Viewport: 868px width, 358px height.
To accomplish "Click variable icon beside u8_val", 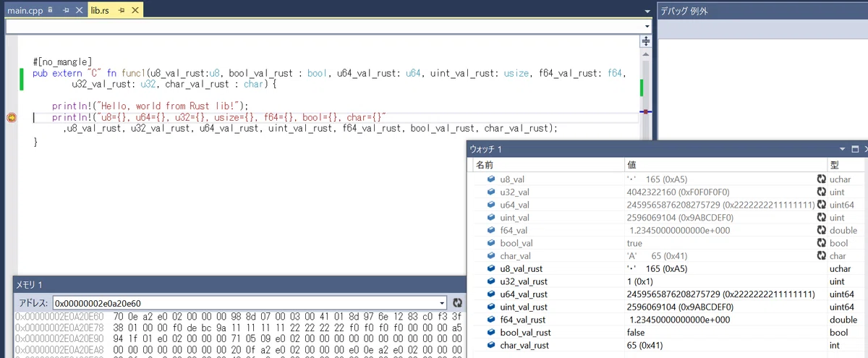I will tap(492, 179).
